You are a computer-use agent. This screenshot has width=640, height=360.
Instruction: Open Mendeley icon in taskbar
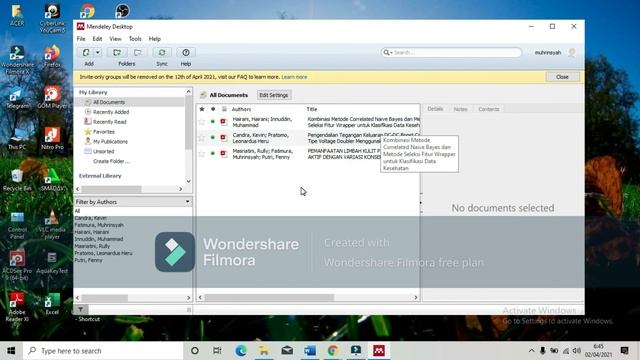379,351
